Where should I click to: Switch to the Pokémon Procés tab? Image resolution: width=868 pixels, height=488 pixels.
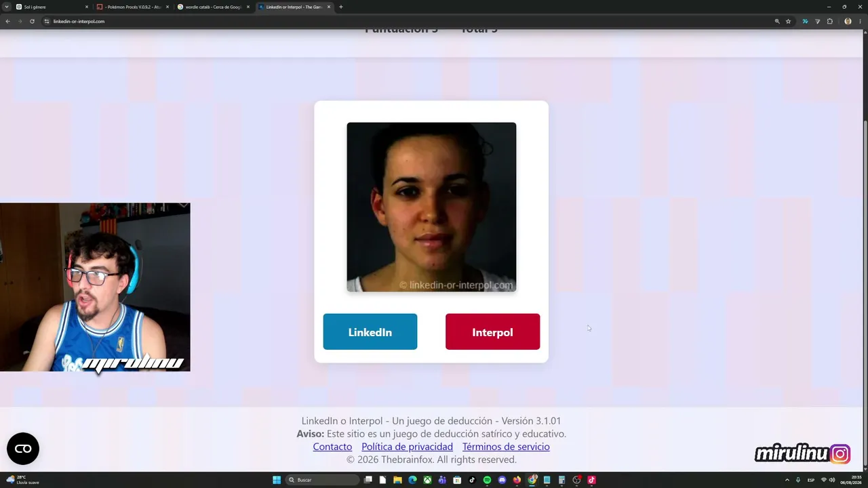click(132, 7)
